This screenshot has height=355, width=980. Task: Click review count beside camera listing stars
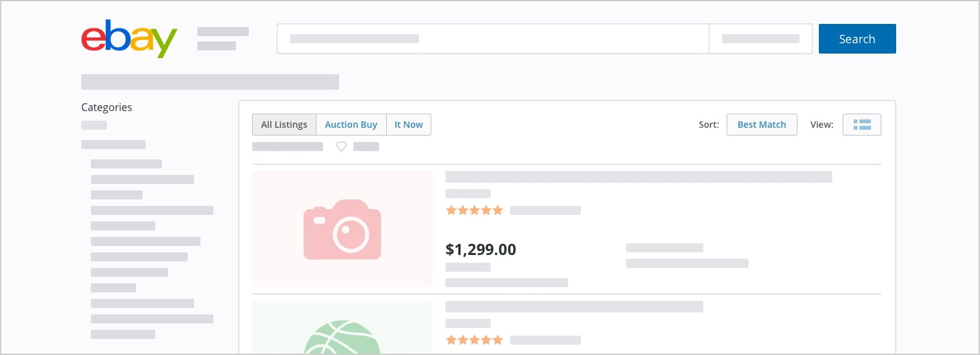pos(545,210)
